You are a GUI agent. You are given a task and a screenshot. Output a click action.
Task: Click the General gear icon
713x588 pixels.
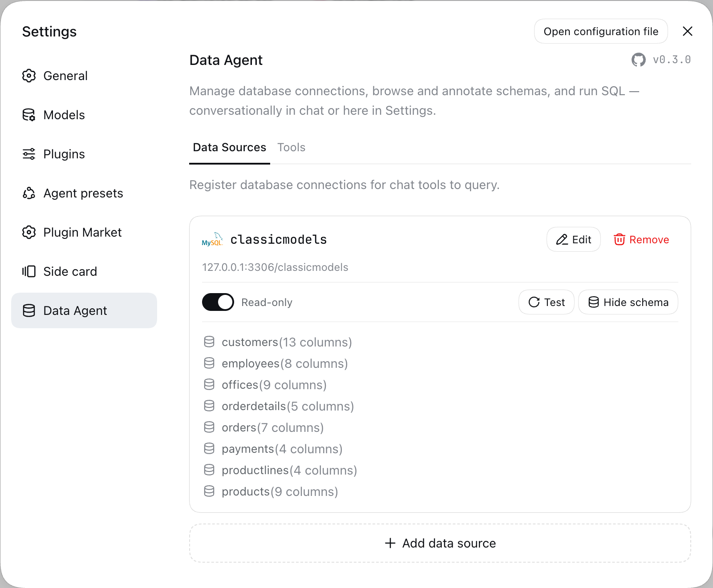[x=29, y=76]
